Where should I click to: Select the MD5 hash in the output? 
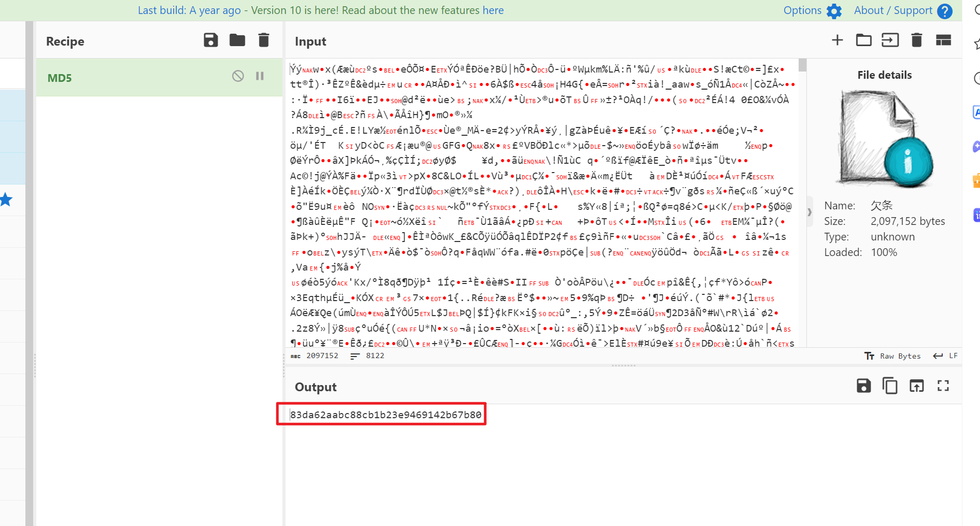pyautogui.click(x=386, y=415)
